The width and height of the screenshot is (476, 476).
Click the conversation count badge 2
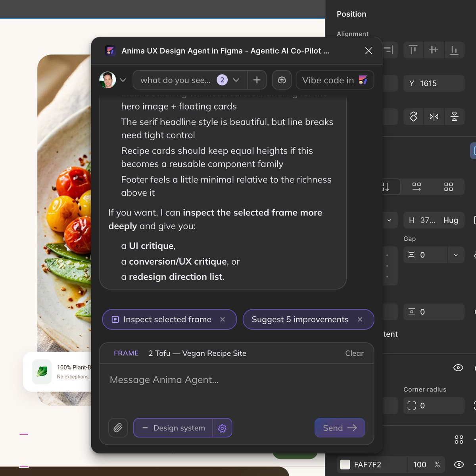pyautogui.click(x=222, y=80)
